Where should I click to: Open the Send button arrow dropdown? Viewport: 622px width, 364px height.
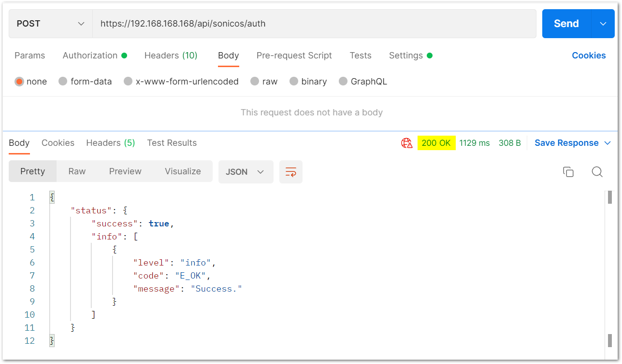pyautogui.click(x=603, y=24)
